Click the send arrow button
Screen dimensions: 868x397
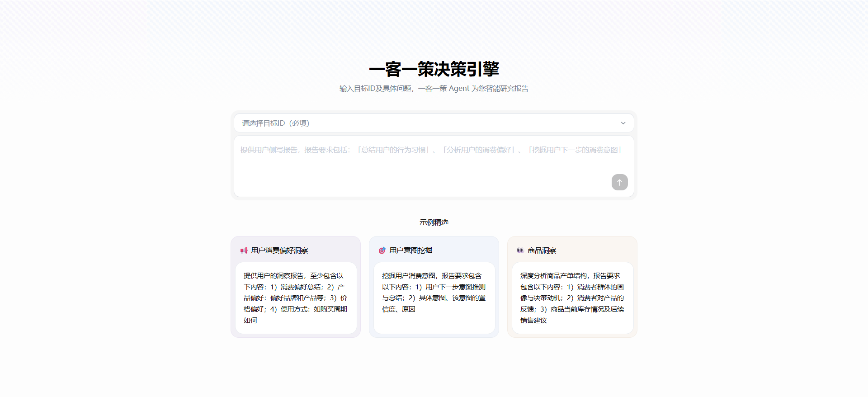click(x=619, y=182)
